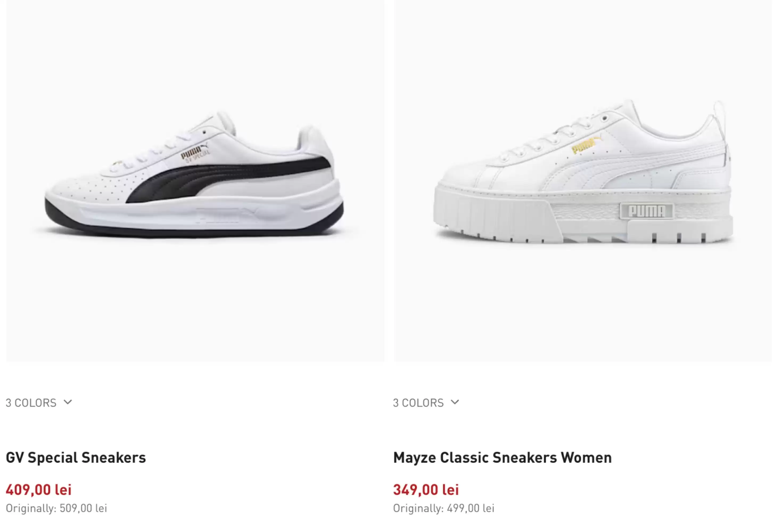Viewport: 778px width, 532px height.
Task: Click the Originally: 499,00 lei text
Action: pos(444,508)
